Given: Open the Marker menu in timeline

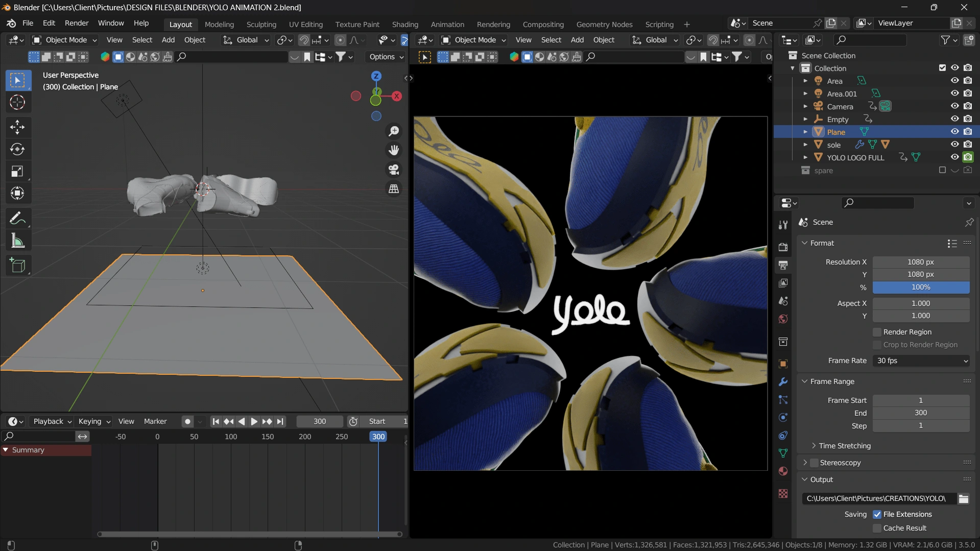Looking at the screenshot, I should pyautogui.click(x=155, y=421).
